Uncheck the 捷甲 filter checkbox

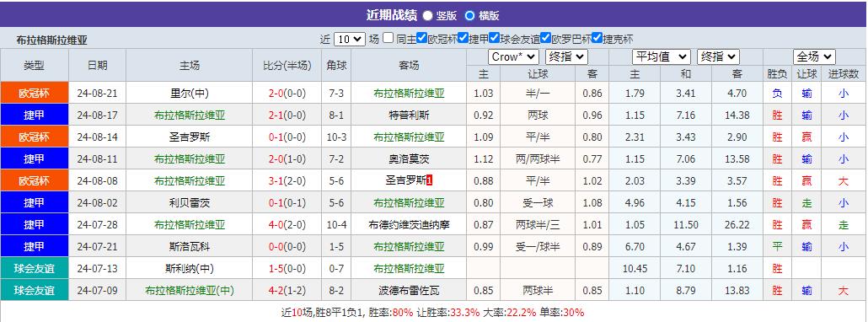[x=463, y=38]
